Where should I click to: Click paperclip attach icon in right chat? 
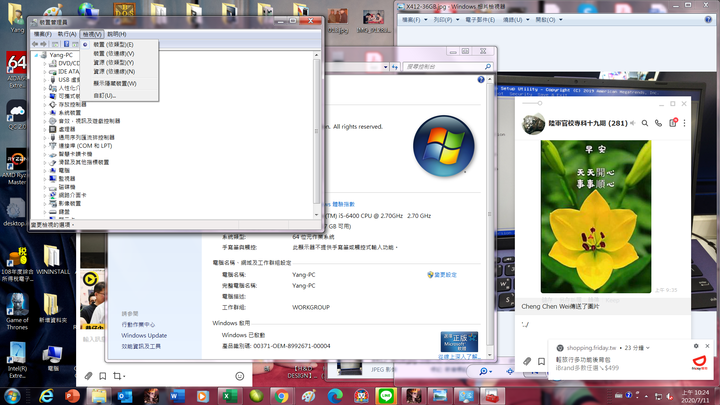point(527,361)
